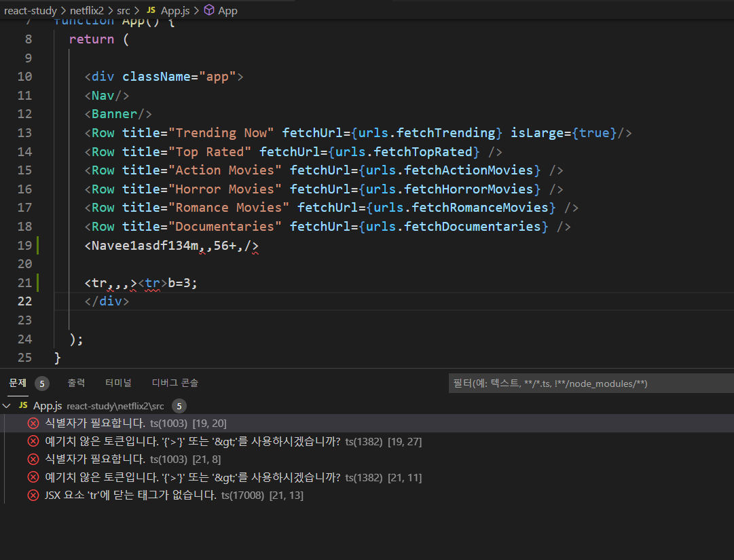
Task: Open netflix2 breadcrumb segment
Action: coord(87,10)
